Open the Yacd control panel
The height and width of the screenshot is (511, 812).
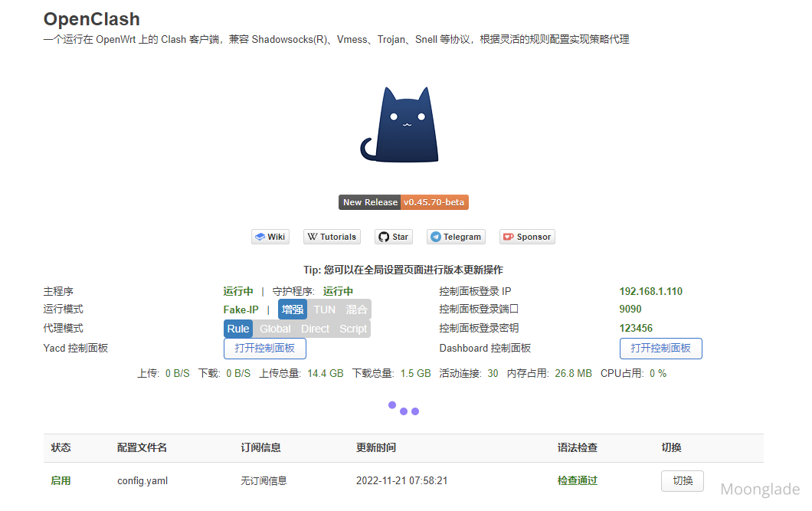(x=265, y=349)
